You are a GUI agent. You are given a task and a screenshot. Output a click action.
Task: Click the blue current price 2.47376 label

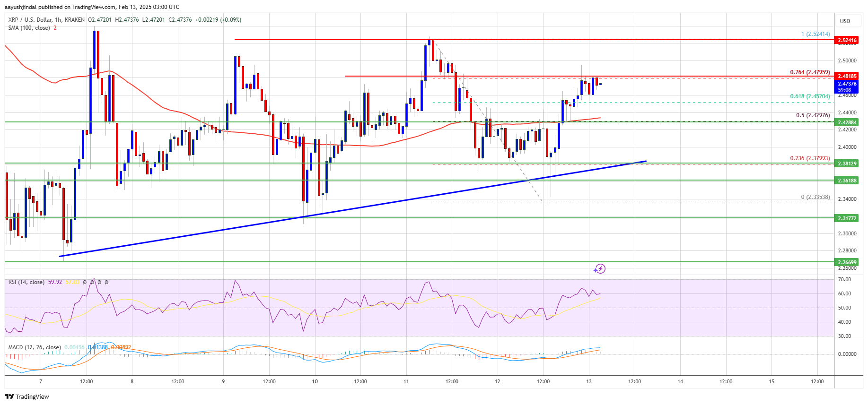point(847,84)
